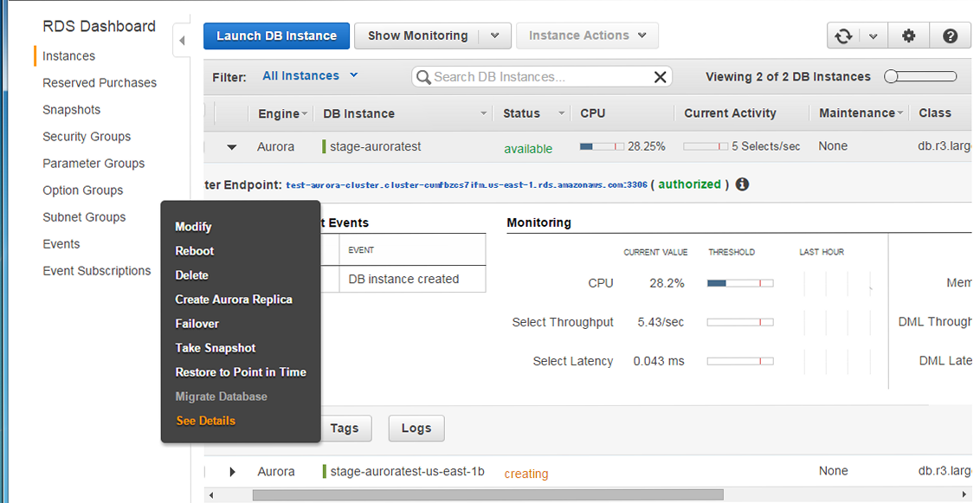Open the refresh options dropdown arrow
This screenshot has height=503, width=980.
[874, 36]
